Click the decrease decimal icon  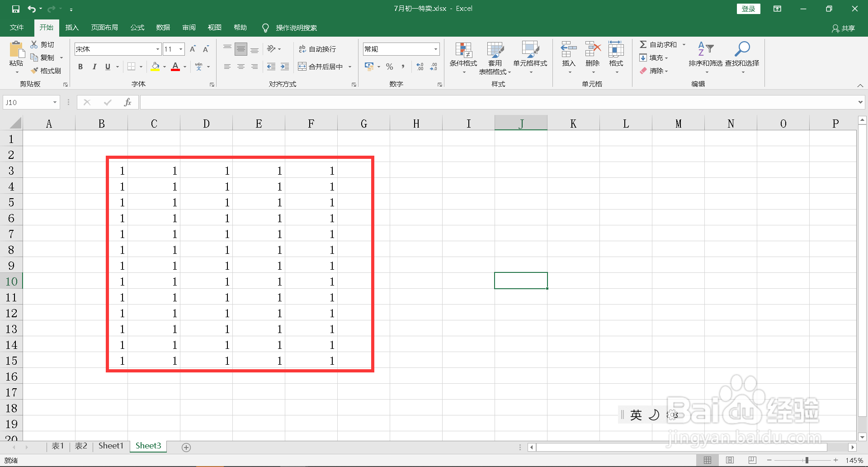[x=434, y=67]
